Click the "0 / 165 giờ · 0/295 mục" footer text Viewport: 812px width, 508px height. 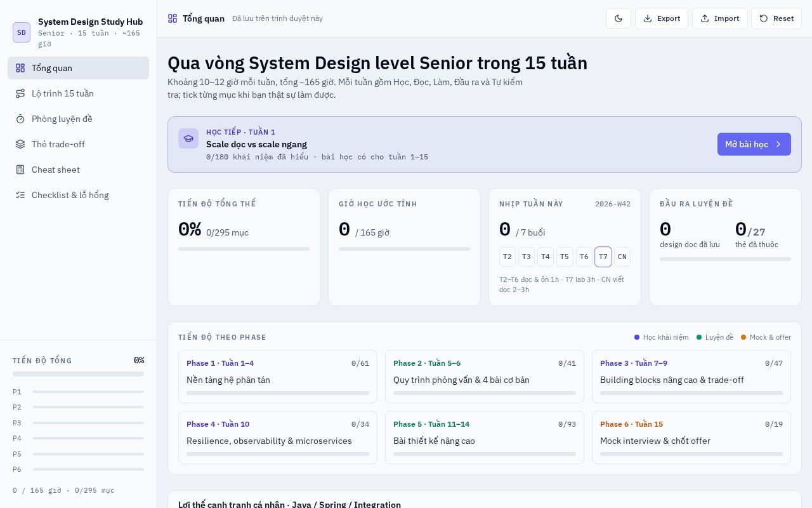click(x=63, y=490)
